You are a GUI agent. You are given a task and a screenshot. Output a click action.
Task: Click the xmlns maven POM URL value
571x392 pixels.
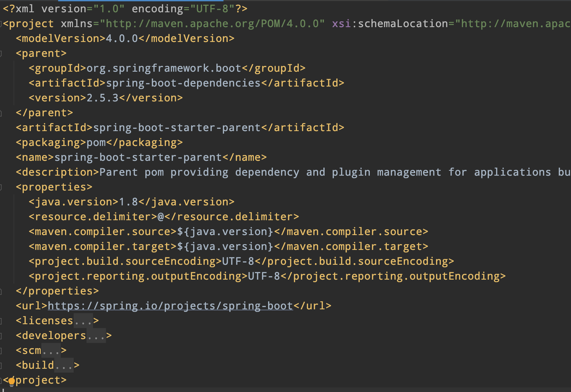[x=212, y=24]
